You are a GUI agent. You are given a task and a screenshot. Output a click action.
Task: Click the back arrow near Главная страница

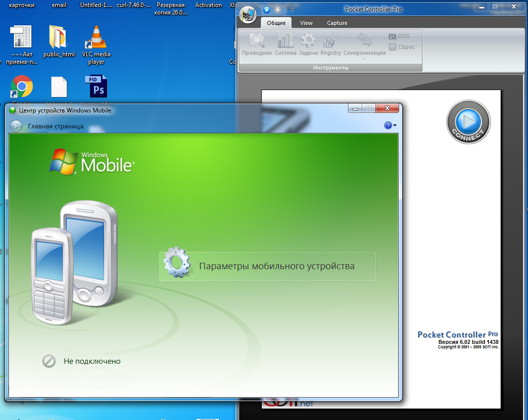(x=16, y=126)
